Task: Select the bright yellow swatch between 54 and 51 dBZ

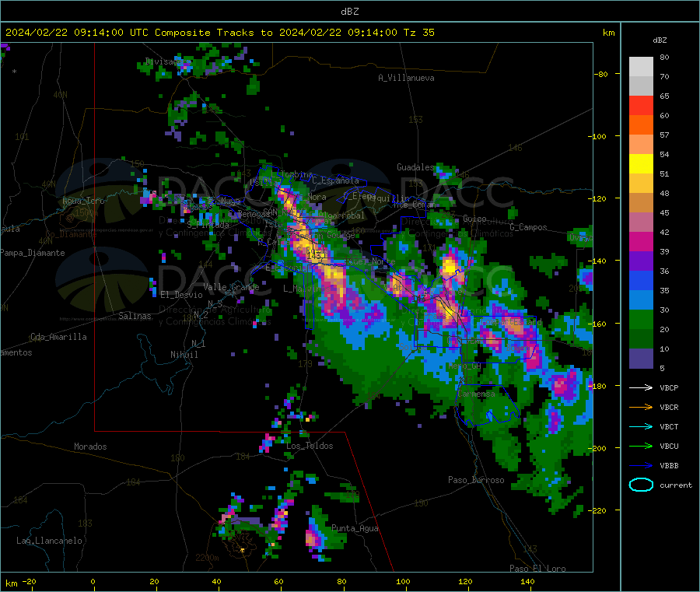Action: click(641, 164)
